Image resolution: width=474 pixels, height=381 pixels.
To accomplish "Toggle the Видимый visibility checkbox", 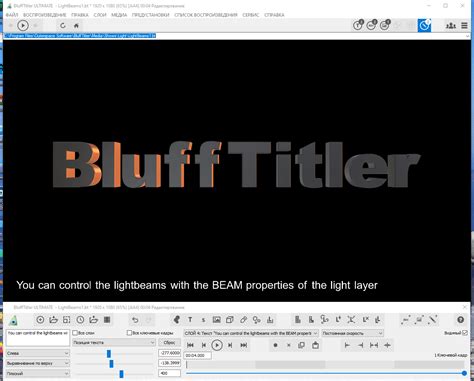I will click(x=465, y=333).
